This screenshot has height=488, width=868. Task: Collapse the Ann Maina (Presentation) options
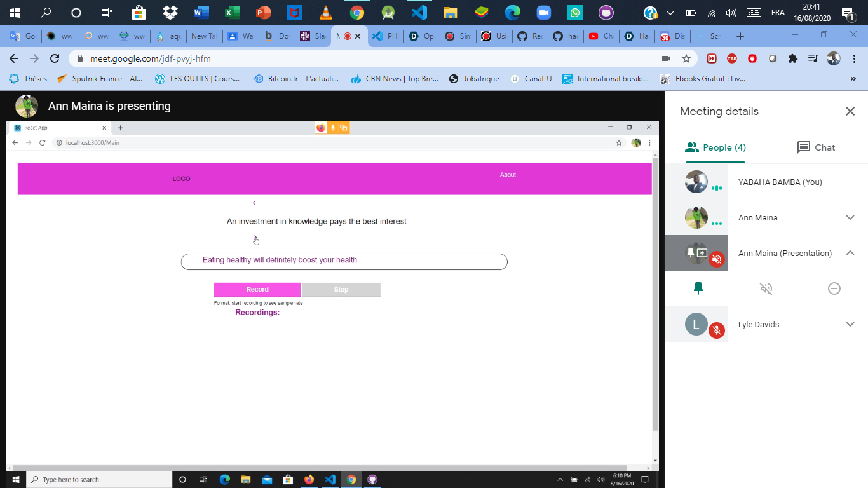point(850,253)
